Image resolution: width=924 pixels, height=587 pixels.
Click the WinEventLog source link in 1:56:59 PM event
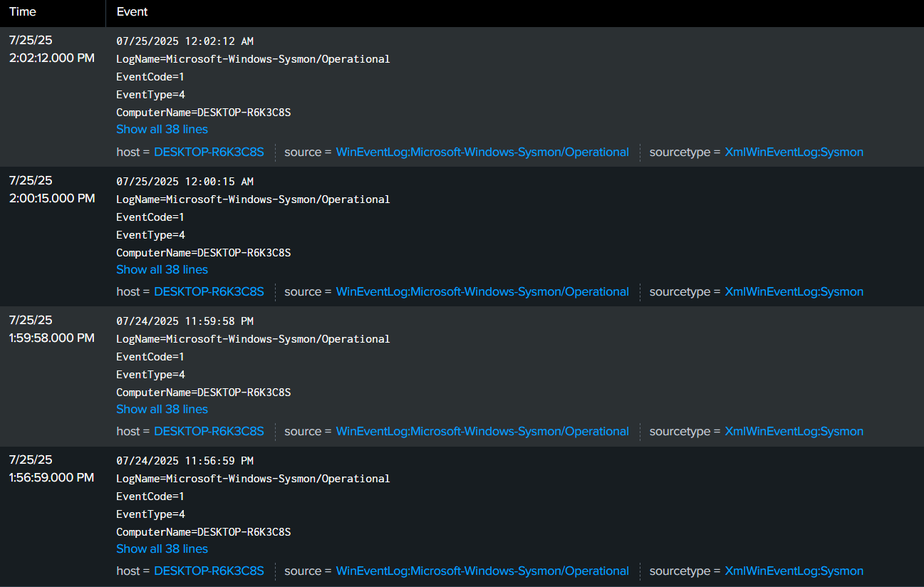482,571
